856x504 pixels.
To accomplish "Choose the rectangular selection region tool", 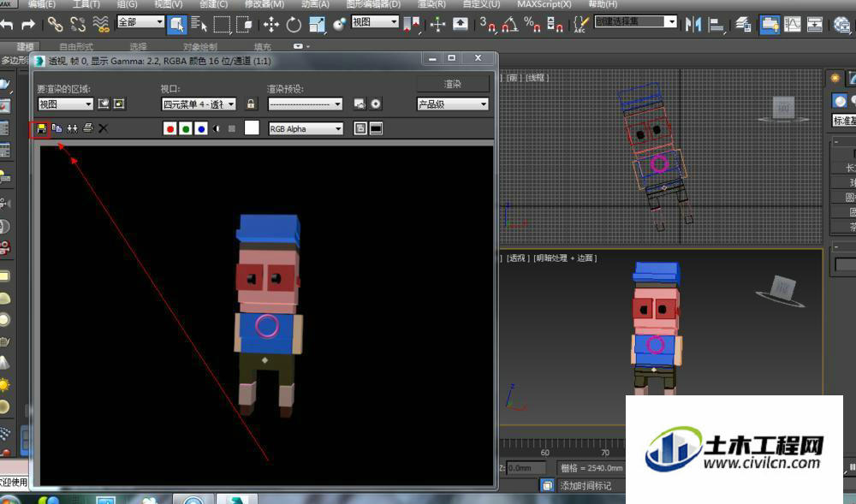I will [x=223, y=25].
